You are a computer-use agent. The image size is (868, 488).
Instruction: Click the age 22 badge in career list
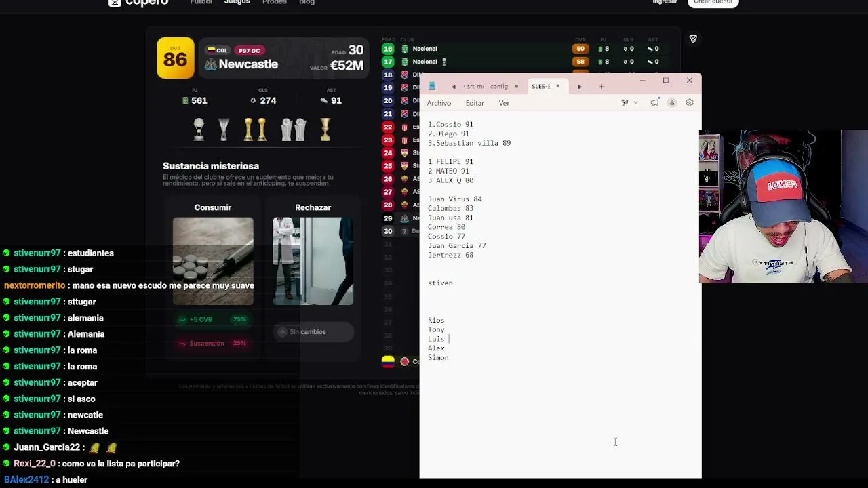click(x=388, y=127)
